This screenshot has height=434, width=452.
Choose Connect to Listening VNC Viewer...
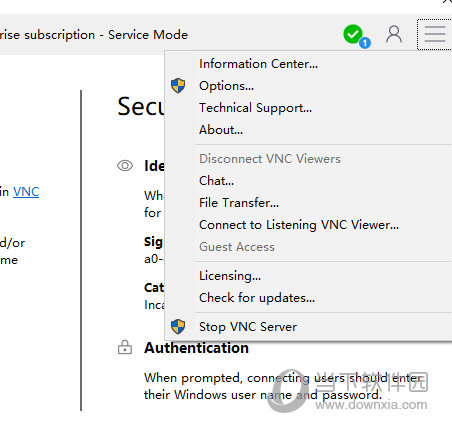coord(299,225)
